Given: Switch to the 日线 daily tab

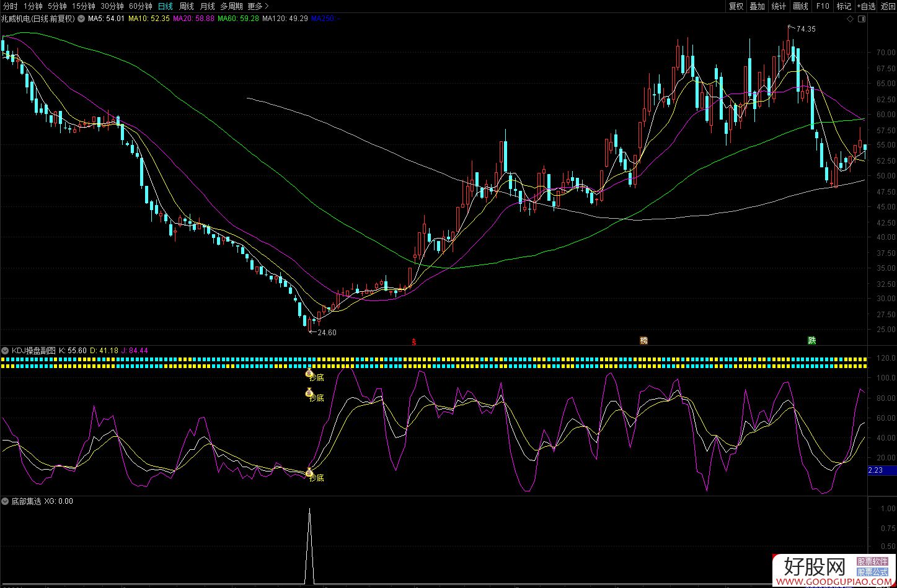Looking at the screenshot, I should (166, 6).
